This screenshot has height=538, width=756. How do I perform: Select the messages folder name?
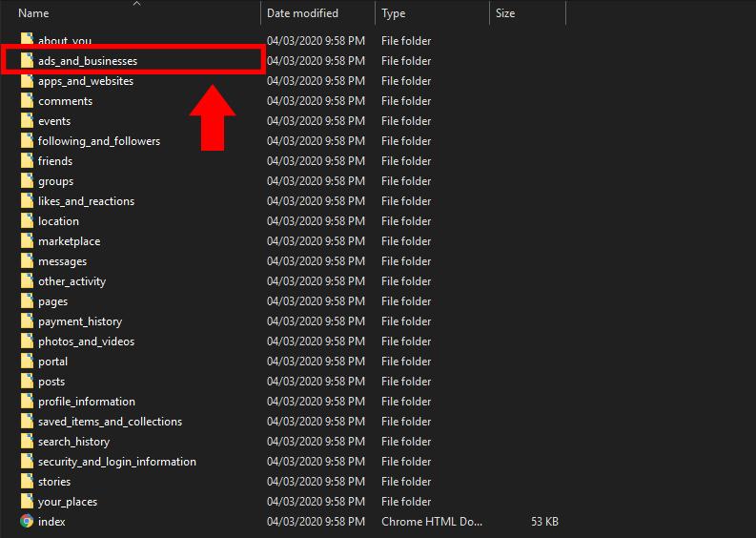coord(62,261)
